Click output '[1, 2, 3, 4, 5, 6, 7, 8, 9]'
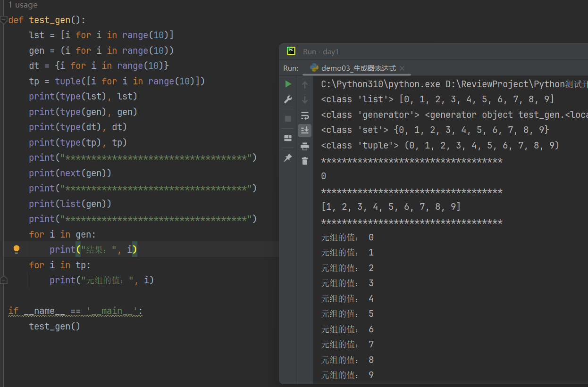The width and height of the screenshot is (588, 387). click(391, 207)
